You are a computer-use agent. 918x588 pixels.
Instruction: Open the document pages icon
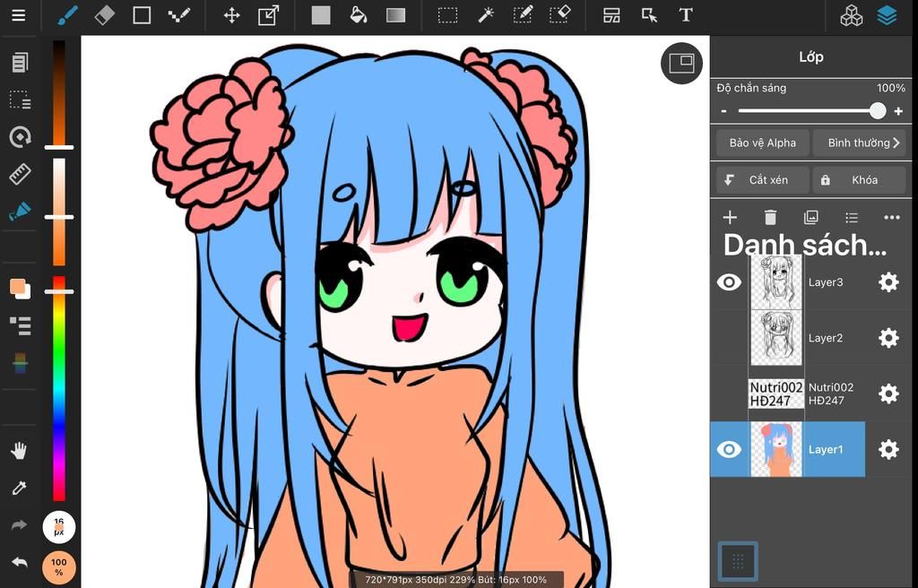(x=20, y=63)
